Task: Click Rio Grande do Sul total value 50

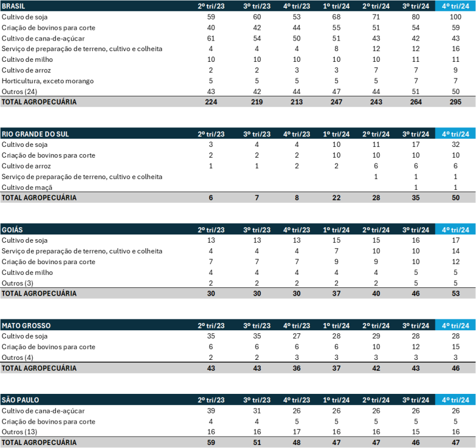Action: tap(456, 198)
